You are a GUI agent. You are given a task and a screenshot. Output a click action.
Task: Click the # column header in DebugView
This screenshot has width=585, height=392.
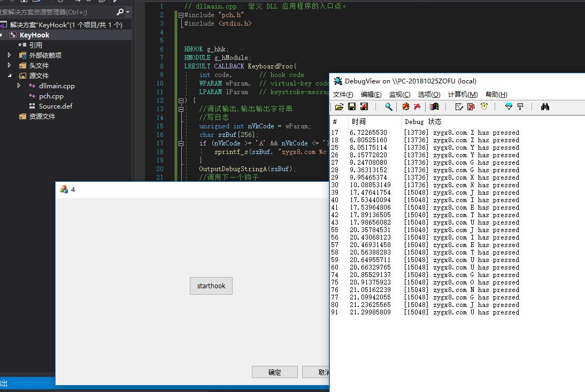(339, 121)
